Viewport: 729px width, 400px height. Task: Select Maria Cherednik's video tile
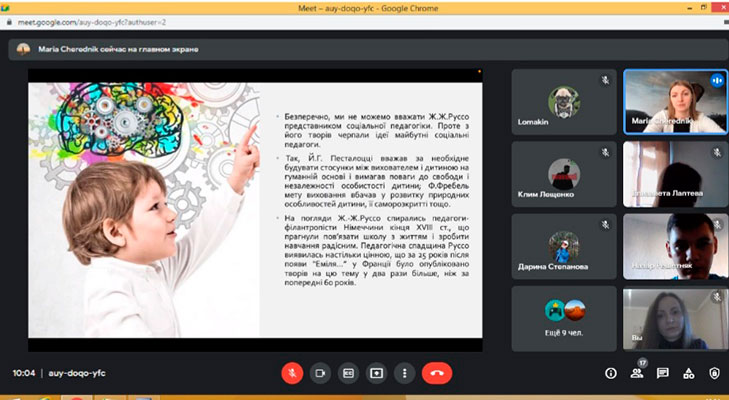coord(676,102)
